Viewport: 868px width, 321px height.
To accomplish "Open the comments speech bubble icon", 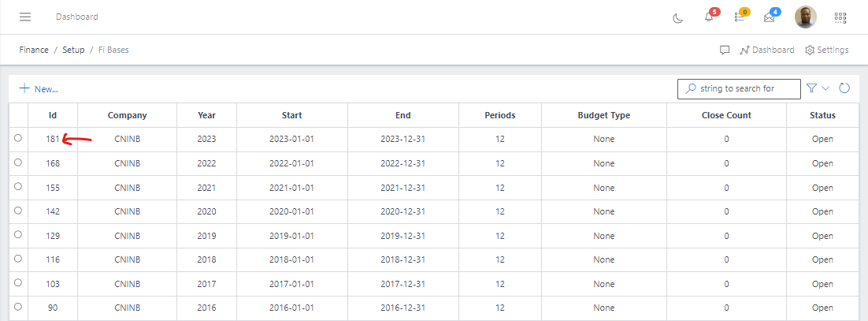I will (x=725, y=50).
